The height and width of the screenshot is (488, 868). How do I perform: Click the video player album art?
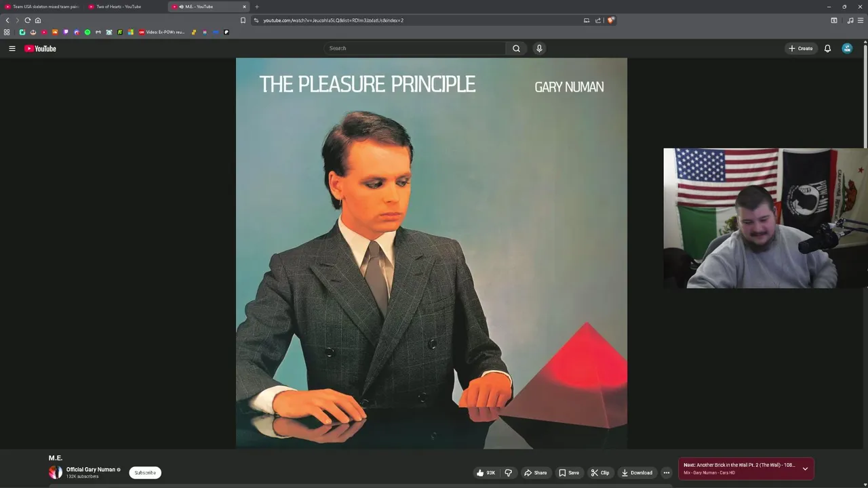coord(431,253)
